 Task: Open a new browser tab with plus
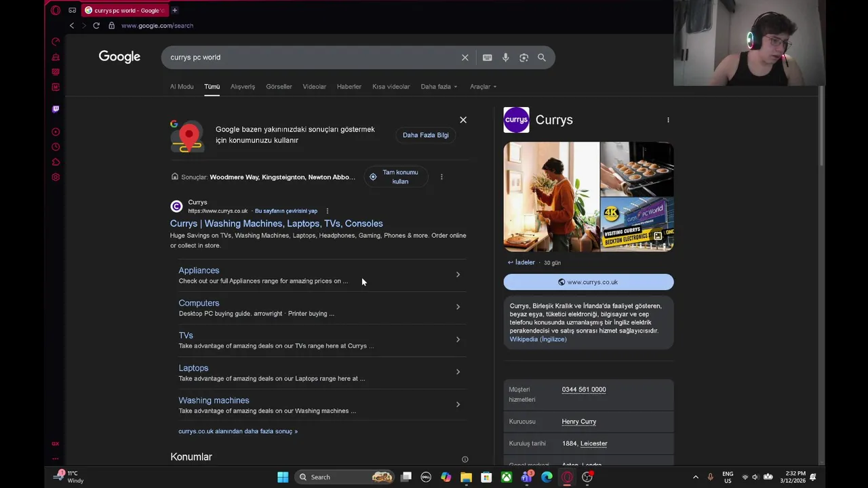pos(174,10)
